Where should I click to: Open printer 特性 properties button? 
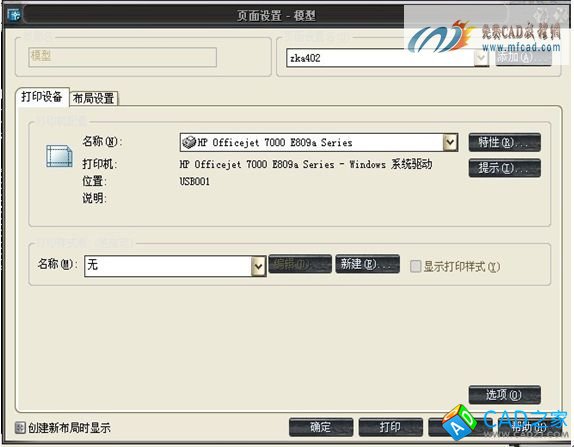(x=504, y=142)
